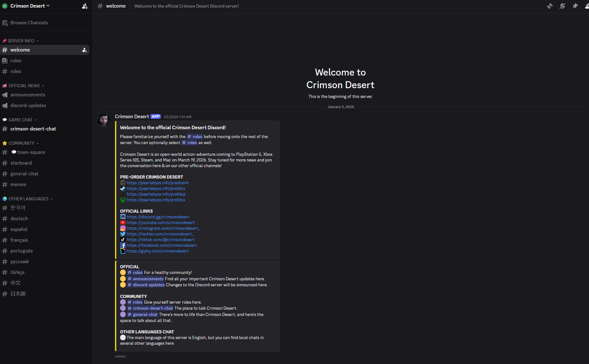589x364 pixels.
Task: Click discord-updates mention in the embed
Action: 146,285
